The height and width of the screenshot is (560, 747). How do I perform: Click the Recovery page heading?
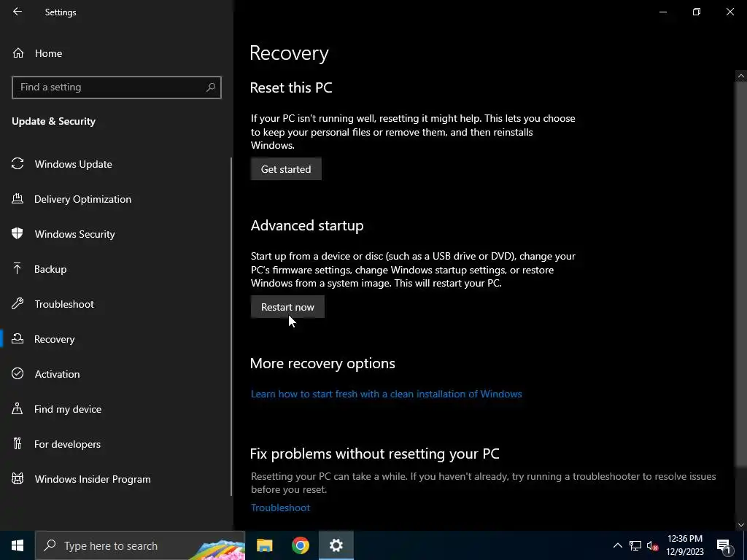pos(289,52)
